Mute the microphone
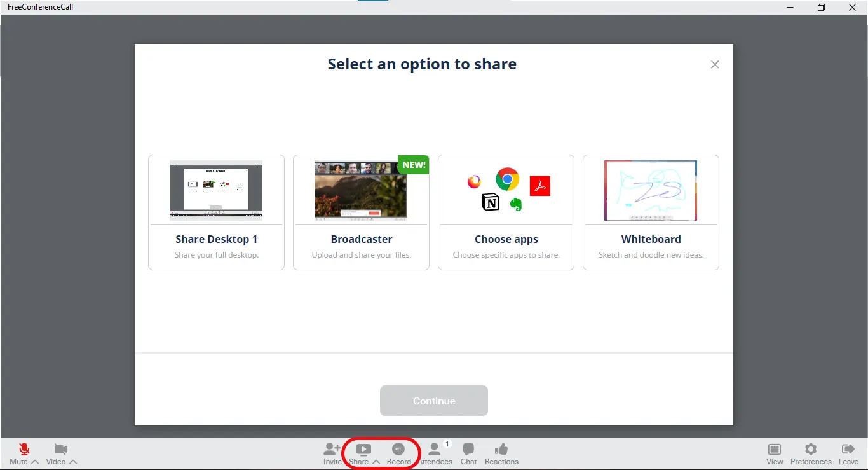Screen dimensions: 868x470 [x=24, y=448]
